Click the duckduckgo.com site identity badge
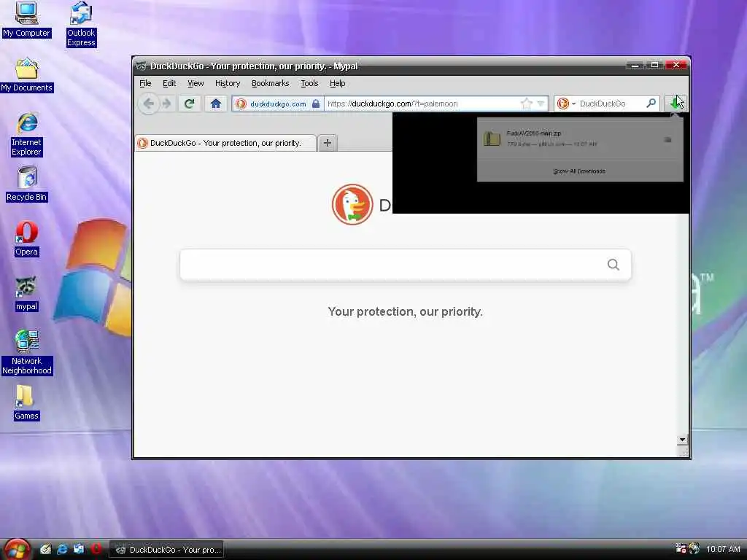This screenshot has height=560, width=747. (278, 104)
